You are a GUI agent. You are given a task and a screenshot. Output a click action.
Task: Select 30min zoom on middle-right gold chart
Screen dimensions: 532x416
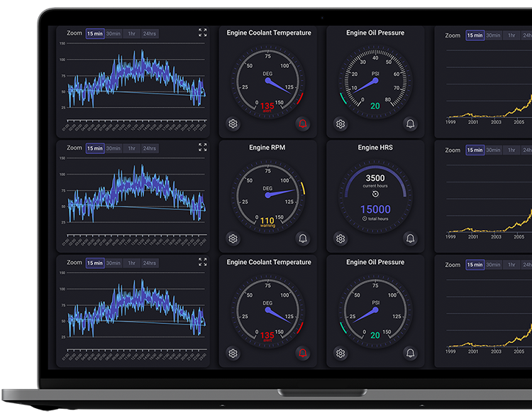coord(493,150)
